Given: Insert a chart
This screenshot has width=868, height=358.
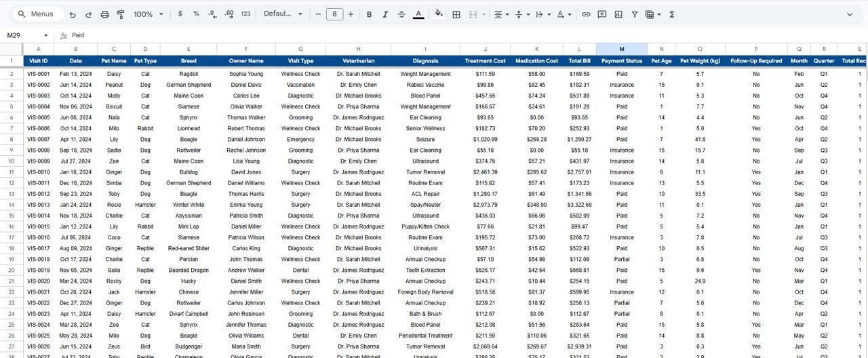Looking at the screenshot, I should point(618,14).
